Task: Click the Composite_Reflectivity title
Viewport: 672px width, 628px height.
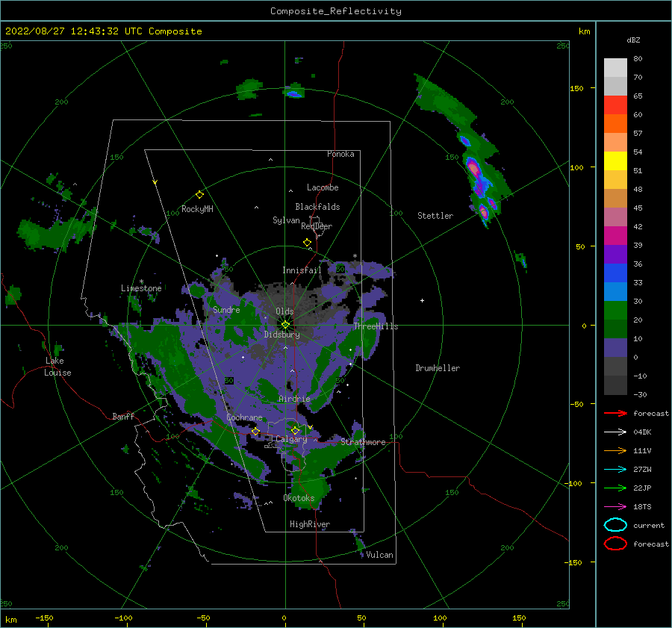Action: coord(336,11)
